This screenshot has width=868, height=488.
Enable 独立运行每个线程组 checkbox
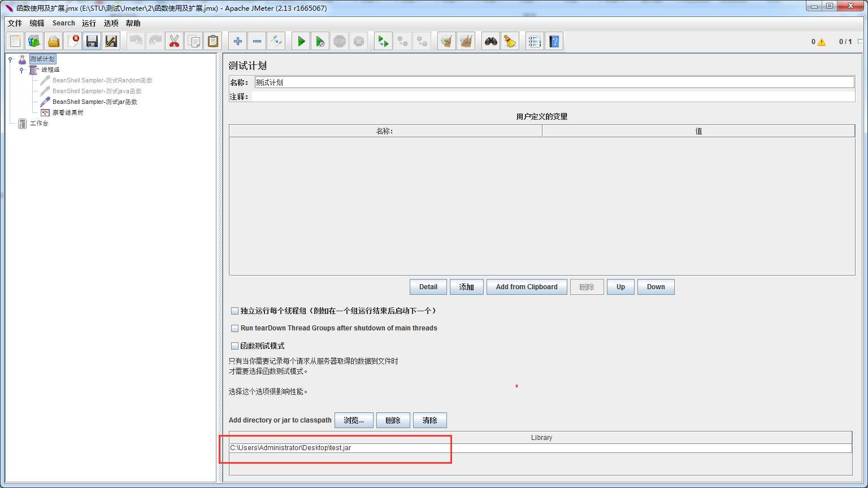click(x=235, y=311)
